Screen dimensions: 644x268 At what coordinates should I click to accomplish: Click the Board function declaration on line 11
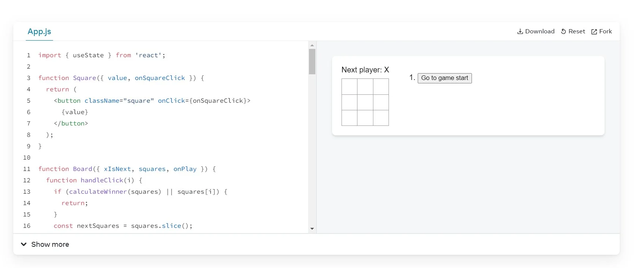point(83,169)
